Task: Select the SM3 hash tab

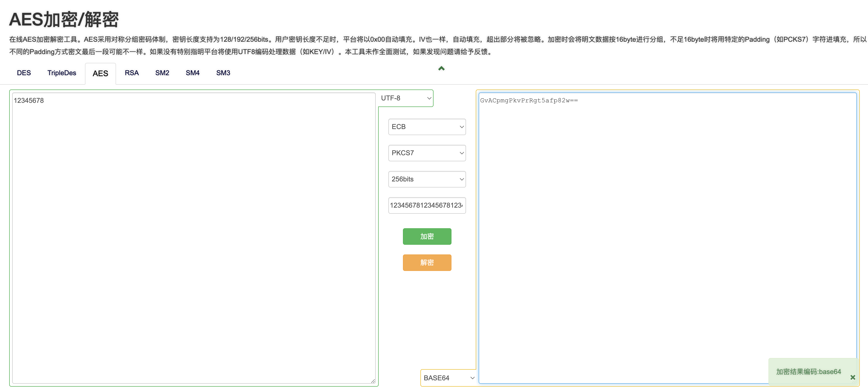Action: click(223, 73)
